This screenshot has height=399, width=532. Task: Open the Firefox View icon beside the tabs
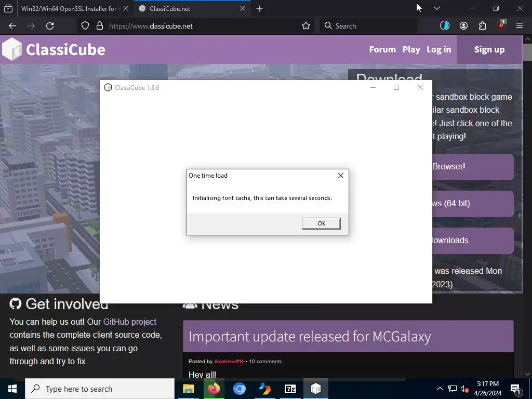pos(8,8)
